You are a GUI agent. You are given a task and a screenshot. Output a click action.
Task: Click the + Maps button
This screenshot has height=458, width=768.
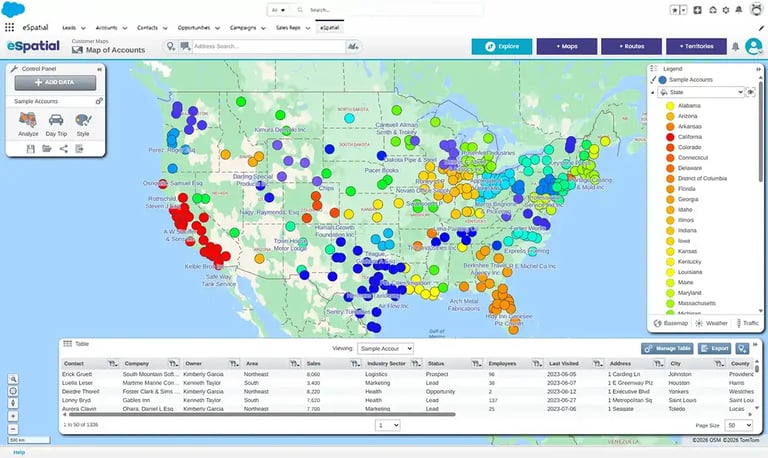coord(567,46)
